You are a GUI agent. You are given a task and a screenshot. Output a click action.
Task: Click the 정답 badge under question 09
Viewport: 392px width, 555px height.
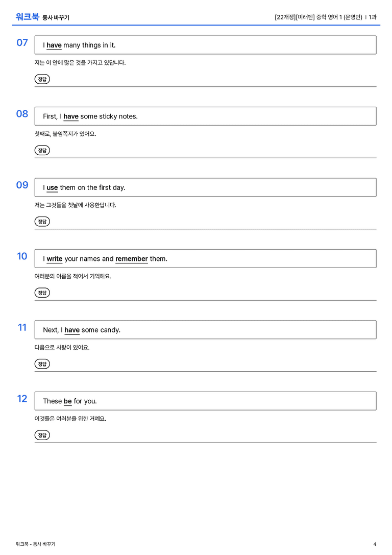tap(42, 221)
